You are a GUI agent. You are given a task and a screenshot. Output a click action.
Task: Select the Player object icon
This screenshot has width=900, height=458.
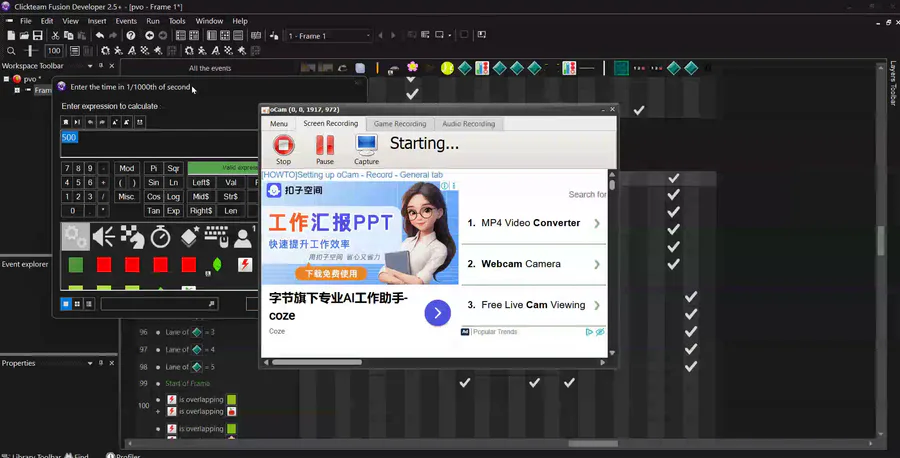(x=243, y=236)
